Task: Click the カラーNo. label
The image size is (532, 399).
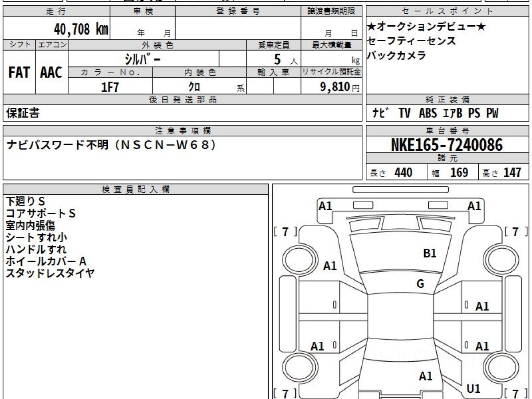Action: pyautogui.click(x=110, y=72)
